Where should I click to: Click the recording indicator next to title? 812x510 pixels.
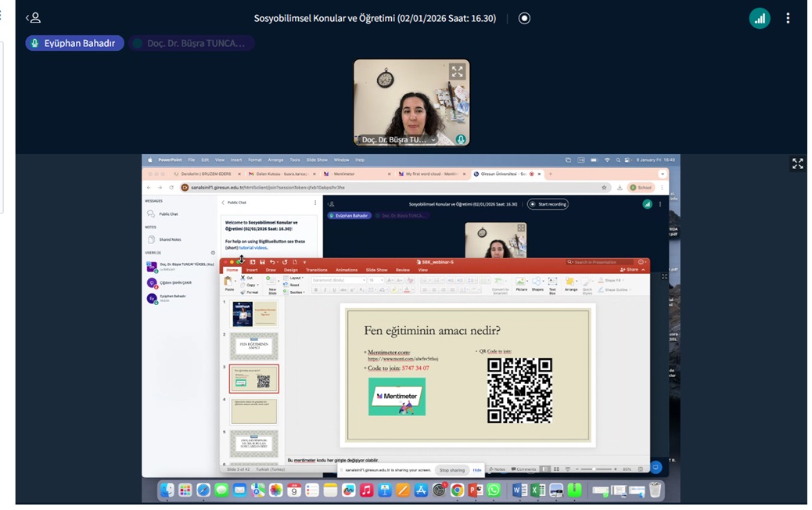click(524, 18)
